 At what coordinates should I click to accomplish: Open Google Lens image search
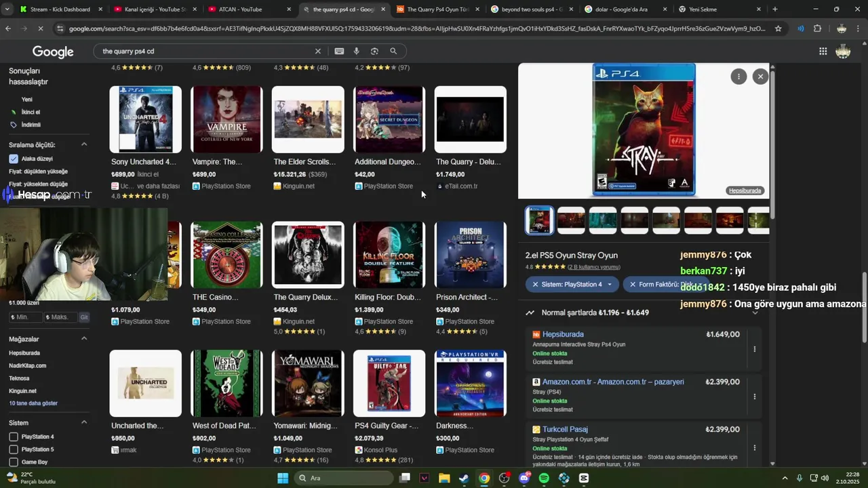click(x=374, y=51)
